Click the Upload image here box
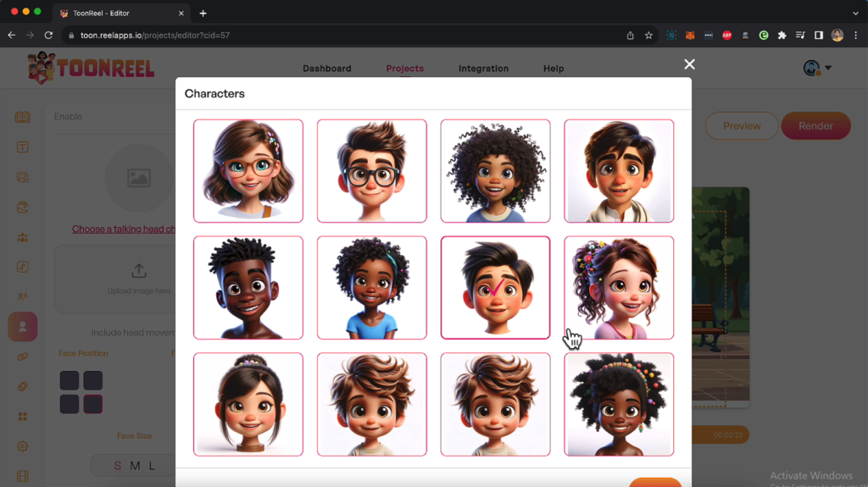The height and width of the screenshot is (487, 868). click(115, 279)
